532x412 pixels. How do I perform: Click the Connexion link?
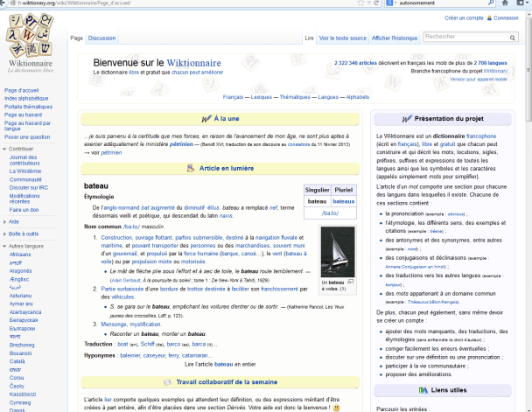click(506, 18)
